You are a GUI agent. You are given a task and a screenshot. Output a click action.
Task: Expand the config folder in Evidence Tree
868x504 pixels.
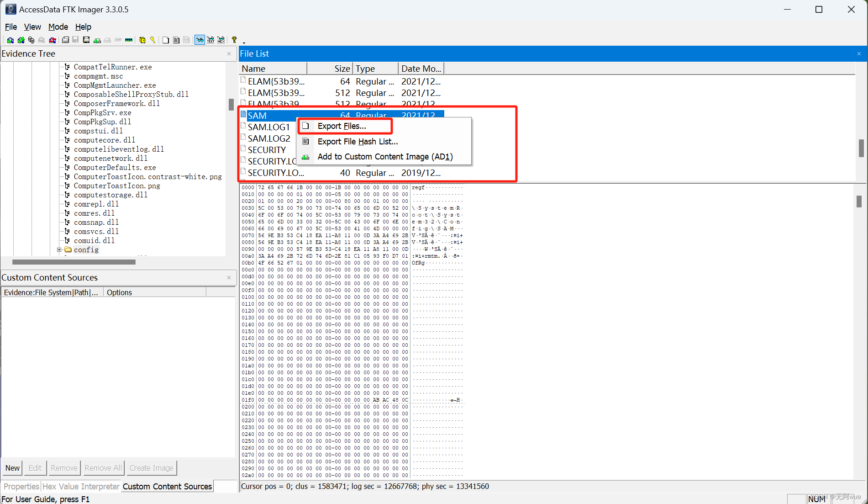(x=59, y=250)
